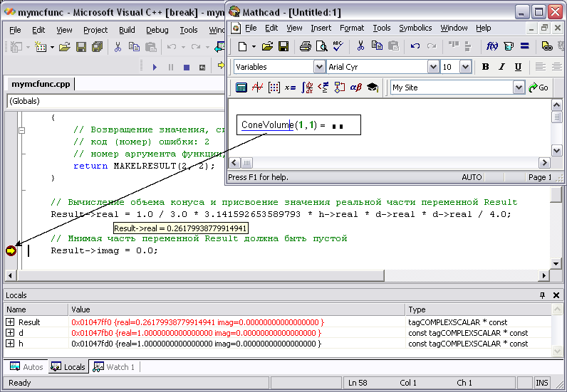Click Mathcad worksheet vertical scroll down arrow
This screenshot has height=392, width=567.
556,150
